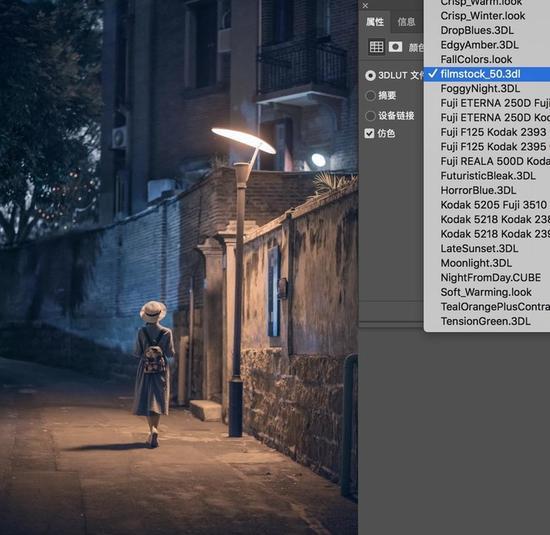Select Fuji F125 Kodak 2395 entry
The image size is (550, 535).
click(487, 147)
